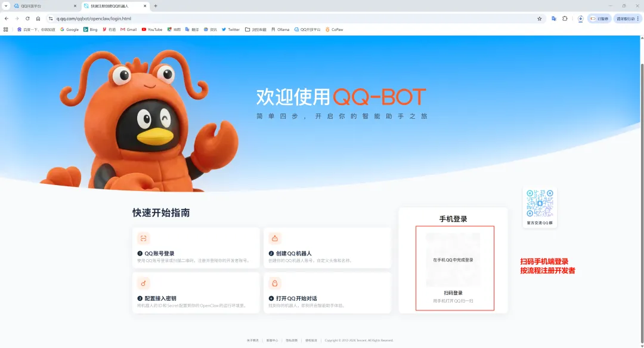Open the Youdao (有道) bookmark

pos(109,30)
